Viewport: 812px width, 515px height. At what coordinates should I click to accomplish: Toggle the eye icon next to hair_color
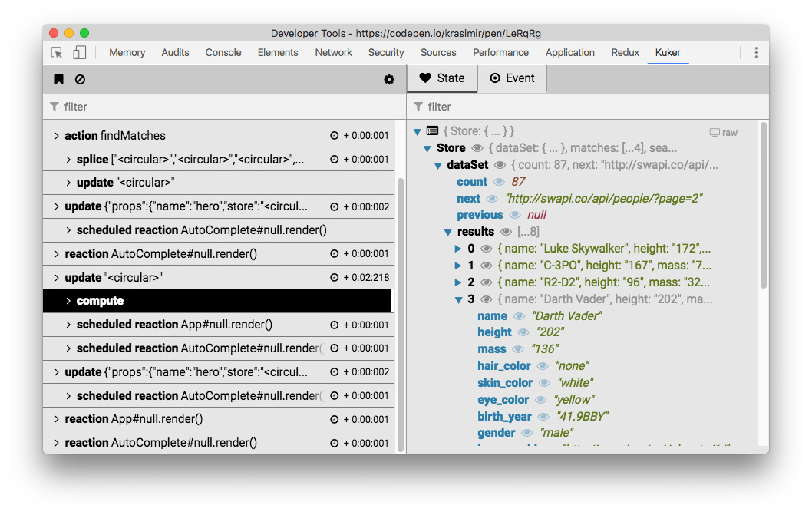542,366
